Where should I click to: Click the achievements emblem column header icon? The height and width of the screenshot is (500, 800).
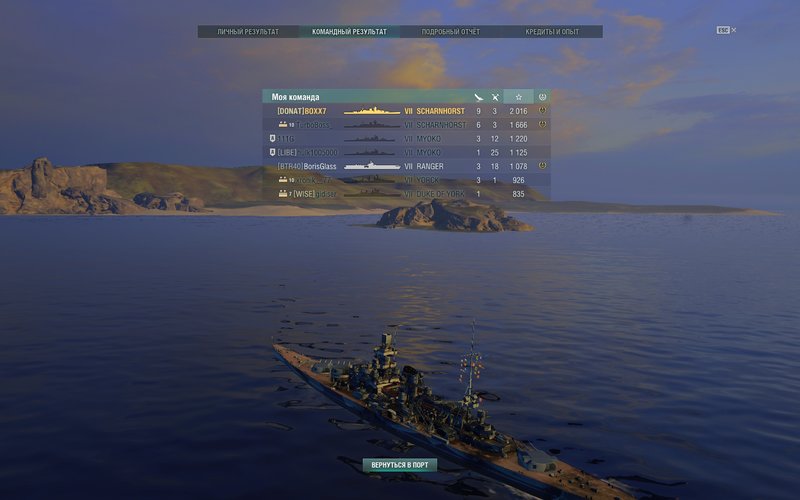[x=542, y=96]
